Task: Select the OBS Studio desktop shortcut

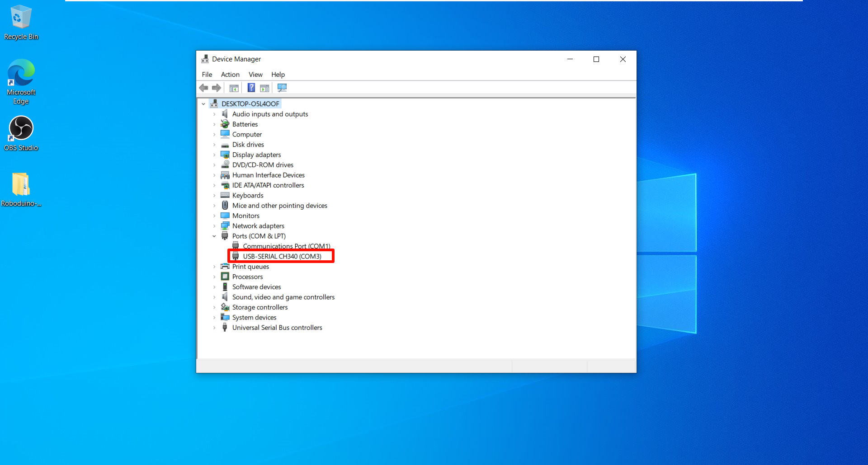Action: (21, 133)
